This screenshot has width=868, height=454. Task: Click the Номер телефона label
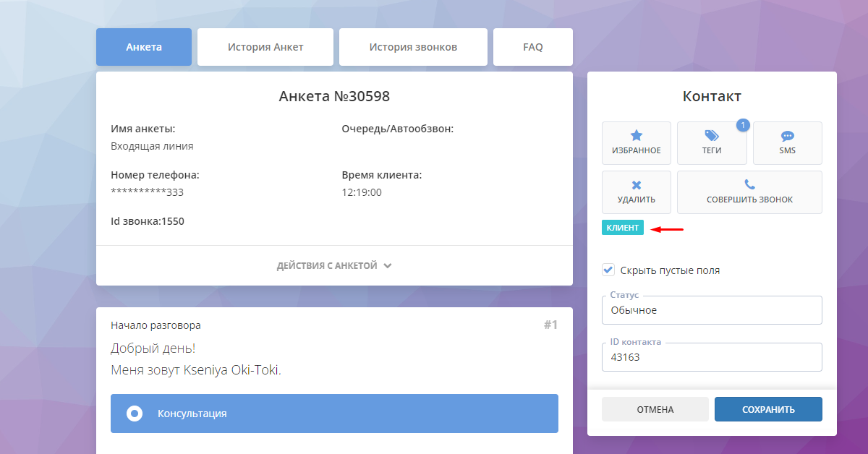click(155, 175)
